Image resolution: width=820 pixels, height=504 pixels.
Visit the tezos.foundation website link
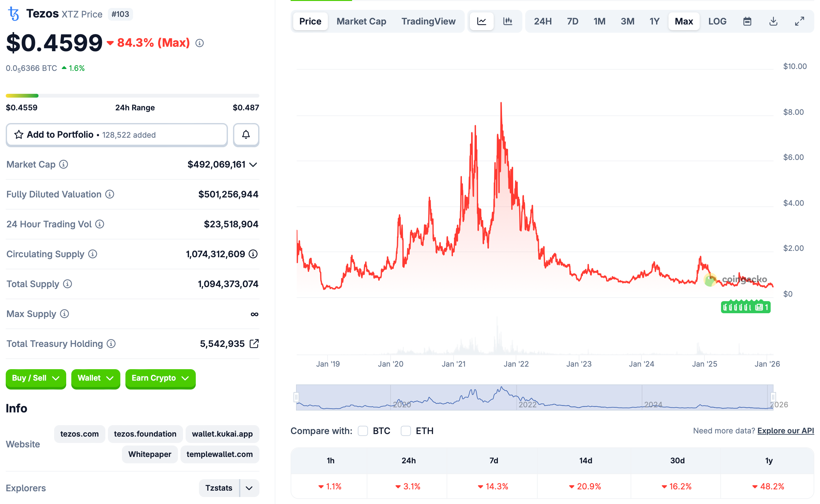click(x=145, y=434)
